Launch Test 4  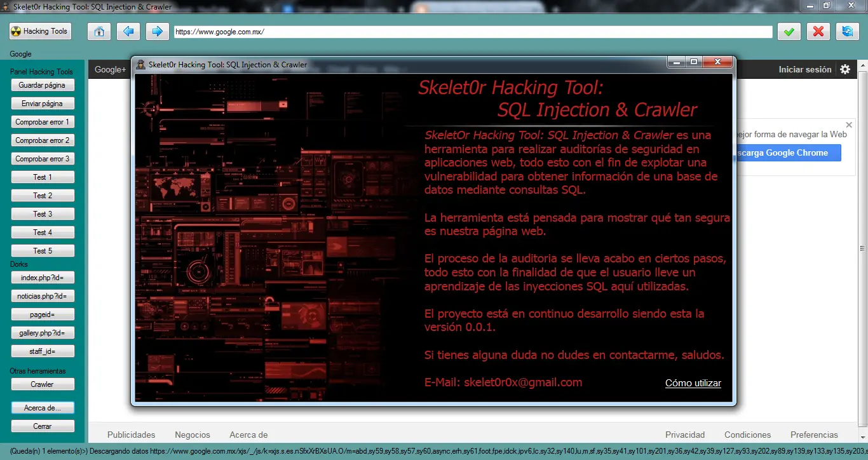pos(43,233)
